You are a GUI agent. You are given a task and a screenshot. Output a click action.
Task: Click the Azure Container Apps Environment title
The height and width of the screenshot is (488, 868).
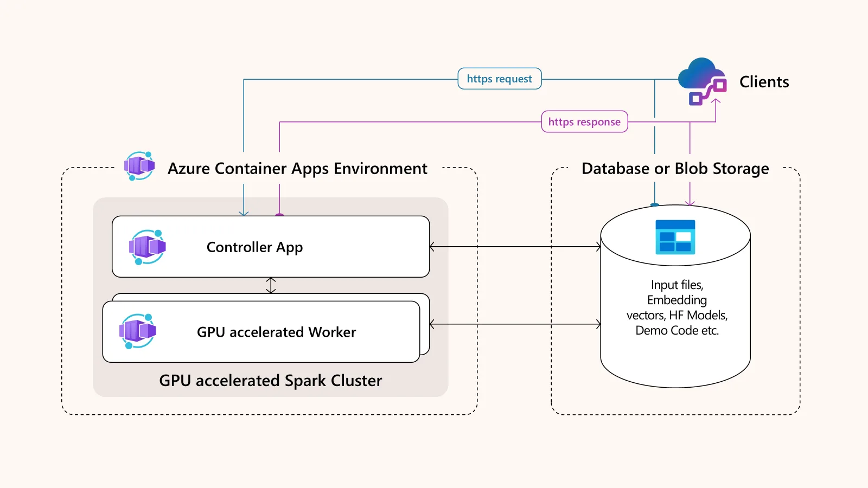click(297, 169)
